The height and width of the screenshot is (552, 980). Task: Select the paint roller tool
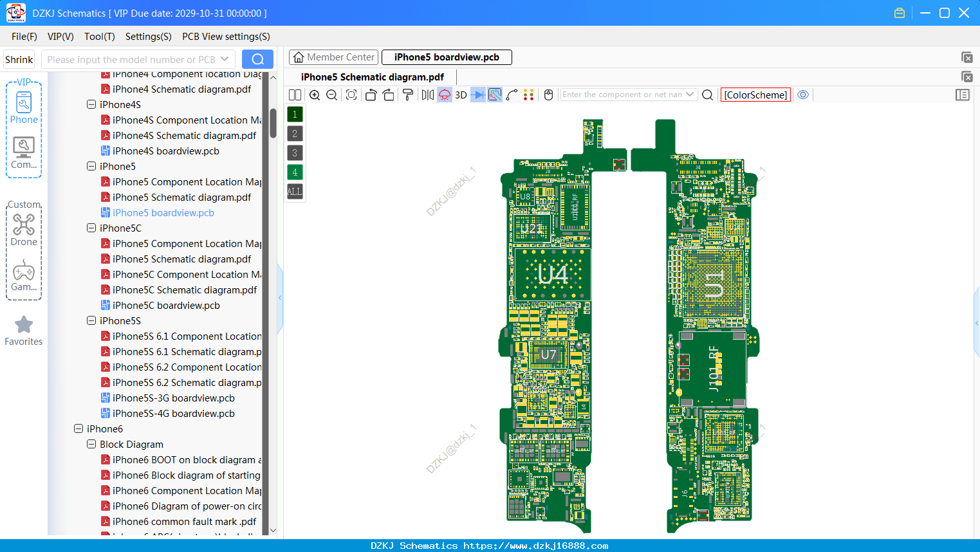408,95
